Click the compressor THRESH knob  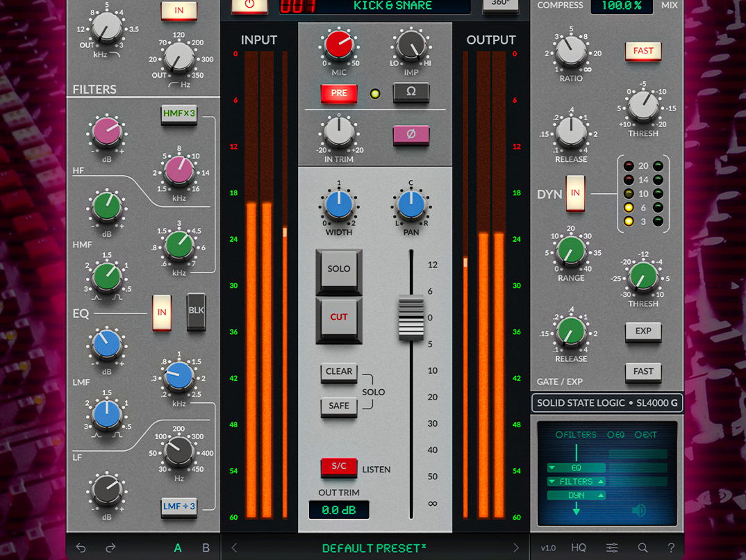(643, 106)
